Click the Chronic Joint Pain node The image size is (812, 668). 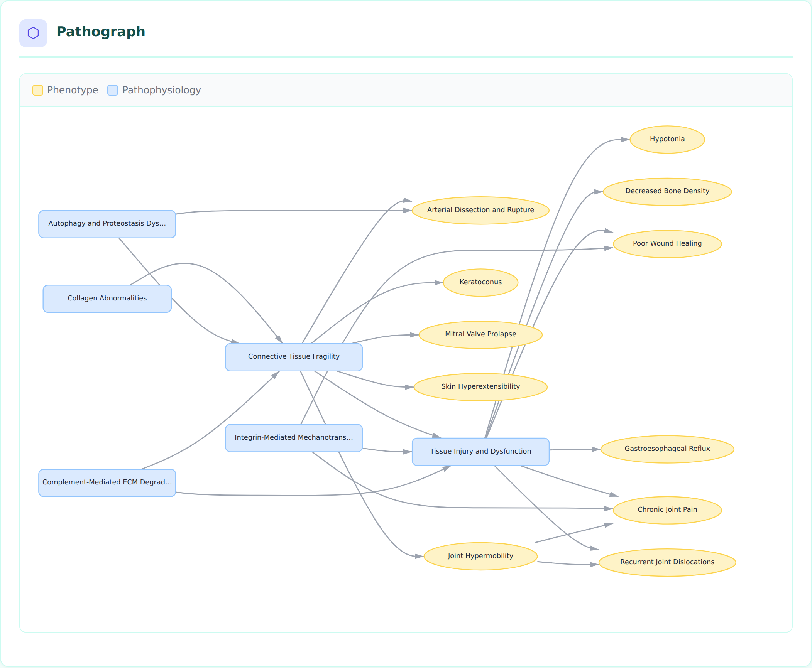click(667, 510)
